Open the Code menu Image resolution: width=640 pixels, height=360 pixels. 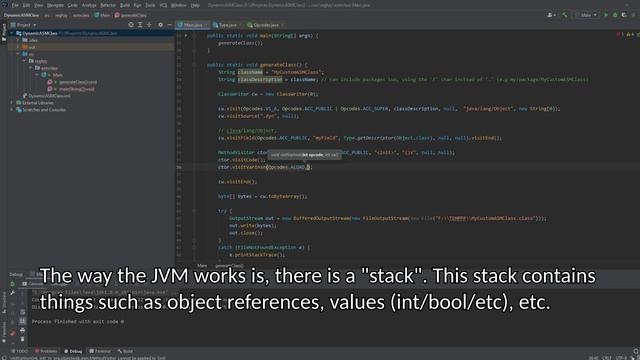click(x=73, y=5)
